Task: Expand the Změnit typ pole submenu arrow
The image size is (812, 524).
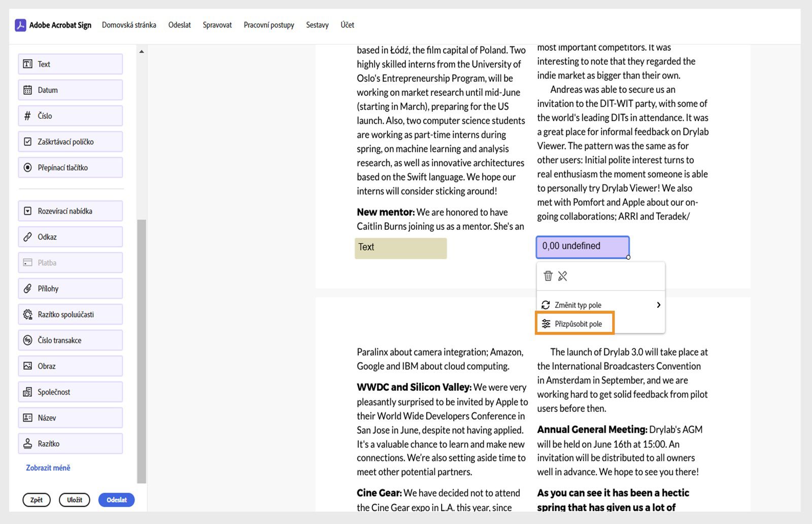Action: coord(658,305)
